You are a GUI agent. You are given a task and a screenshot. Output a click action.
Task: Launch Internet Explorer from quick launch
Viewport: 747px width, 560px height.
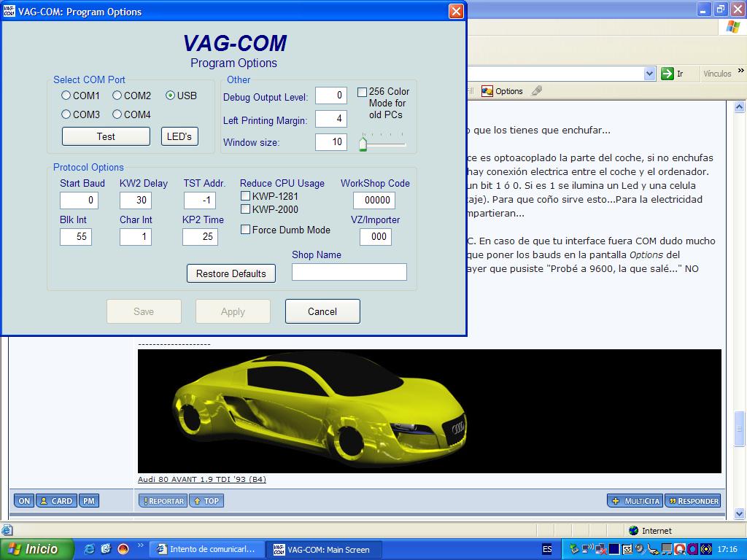(89, 549)
